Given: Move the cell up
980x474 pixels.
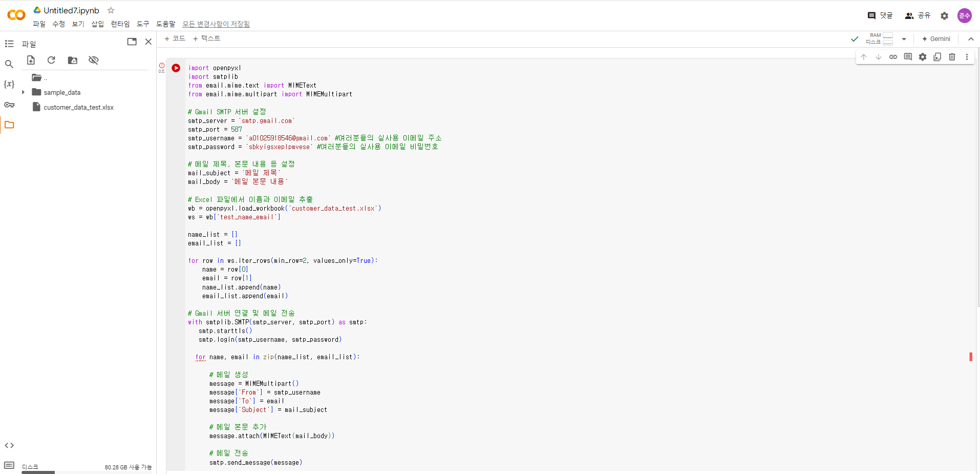Looking at the screenshot, I should 864,57.
